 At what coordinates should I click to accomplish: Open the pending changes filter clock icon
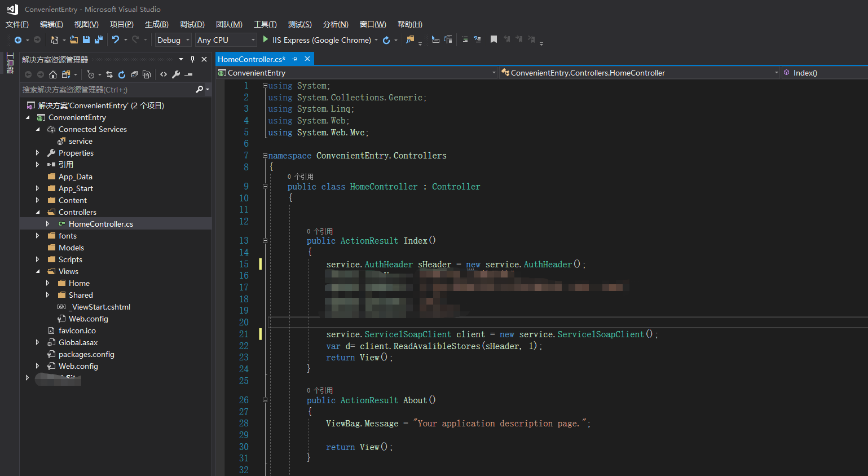point(91,74)
